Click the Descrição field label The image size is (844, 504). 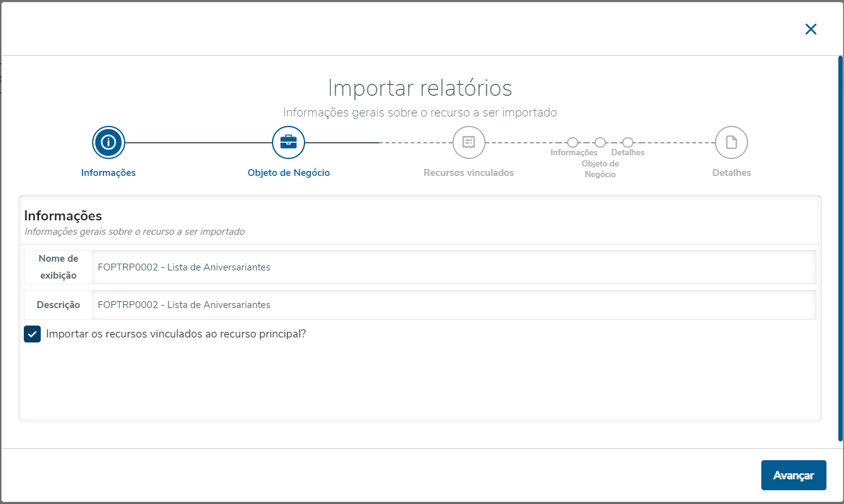(58, 305)
